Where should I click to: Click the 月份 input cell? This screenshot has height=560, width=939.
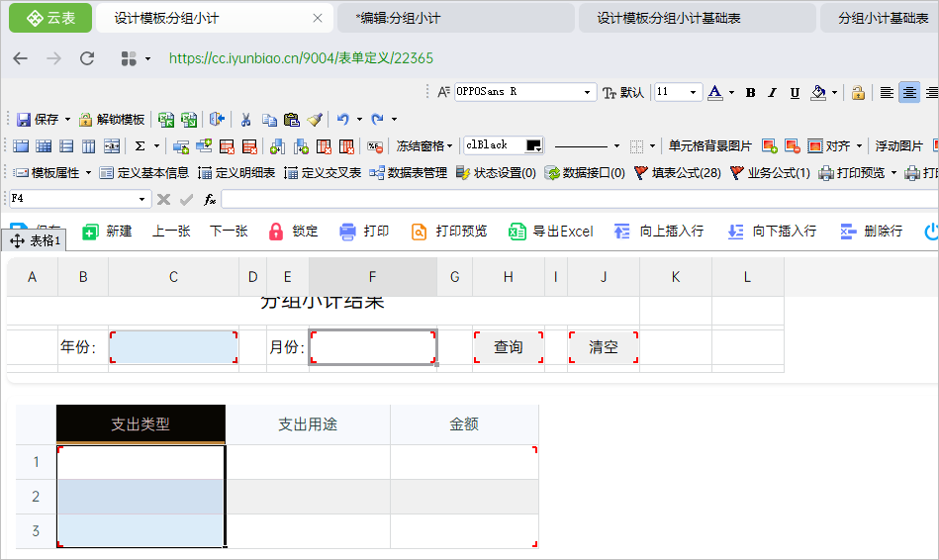pyautogui.click(x=372, y=347)
